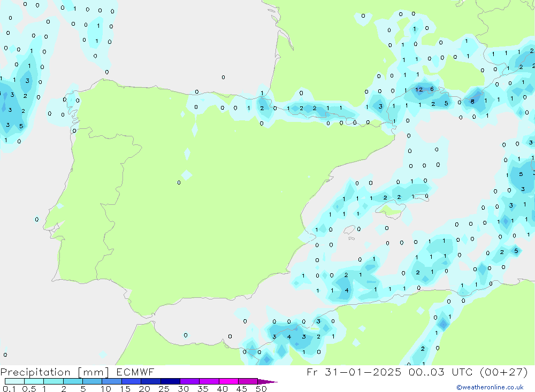This screenshot has height=392, width=535.
Task: Click the '35' legend scale label
Action: 203,389
